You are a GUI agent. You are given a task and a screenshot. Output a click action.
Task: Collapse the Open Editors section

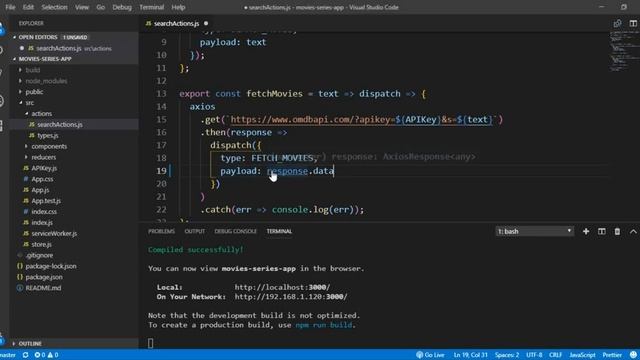point(38,37)
